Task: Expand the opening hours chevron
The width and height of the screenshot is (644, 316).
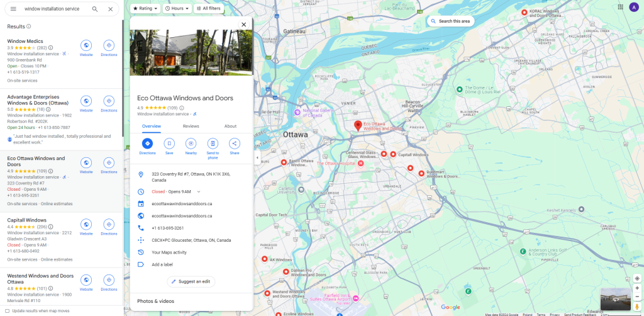Action: [x=199, y=191]
